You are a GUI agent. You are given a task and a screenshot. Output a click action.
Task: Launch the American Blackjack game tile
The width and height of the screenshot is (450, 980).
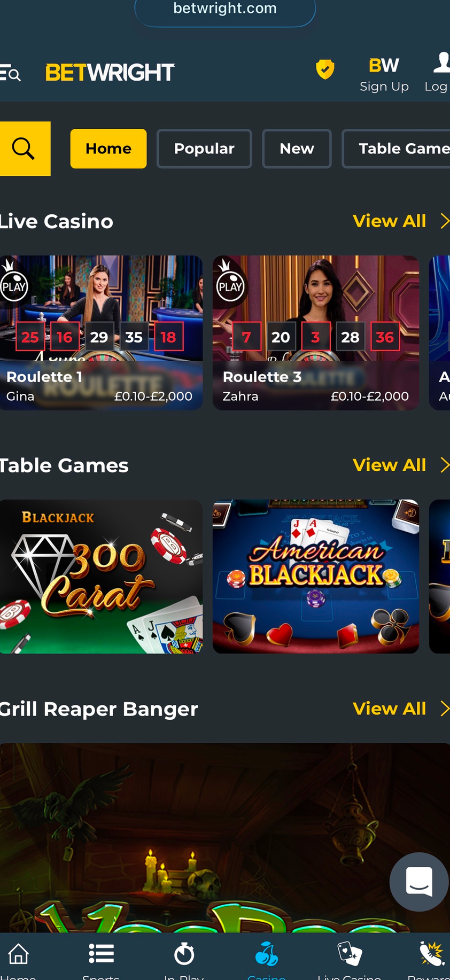316,577
